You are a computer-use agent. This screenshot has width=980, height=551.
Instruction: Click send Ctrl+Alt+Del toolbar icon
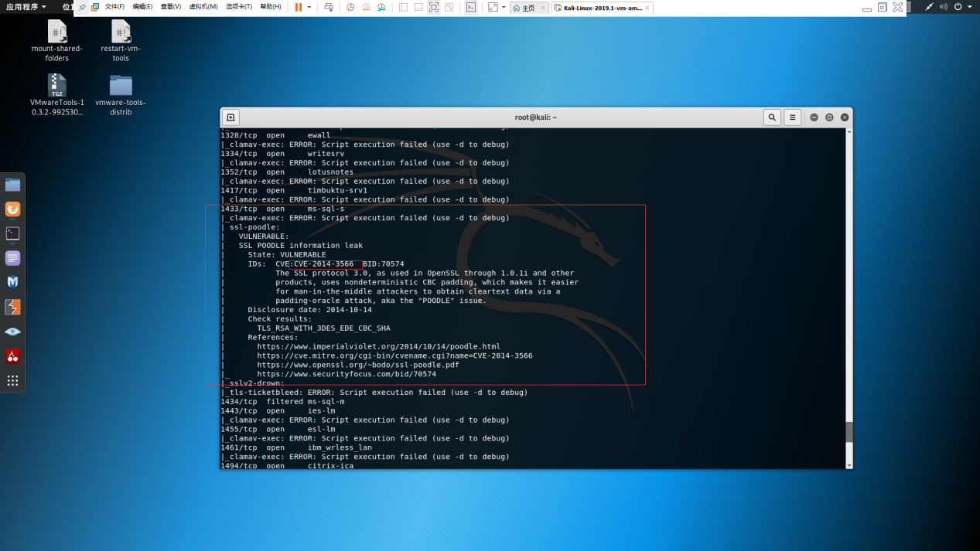329,7
